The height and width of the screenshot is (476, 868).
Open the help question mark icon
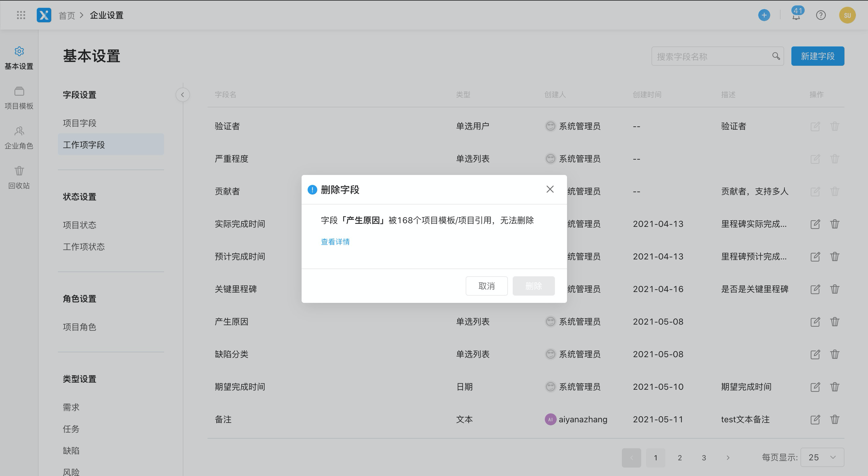[820, 15]
